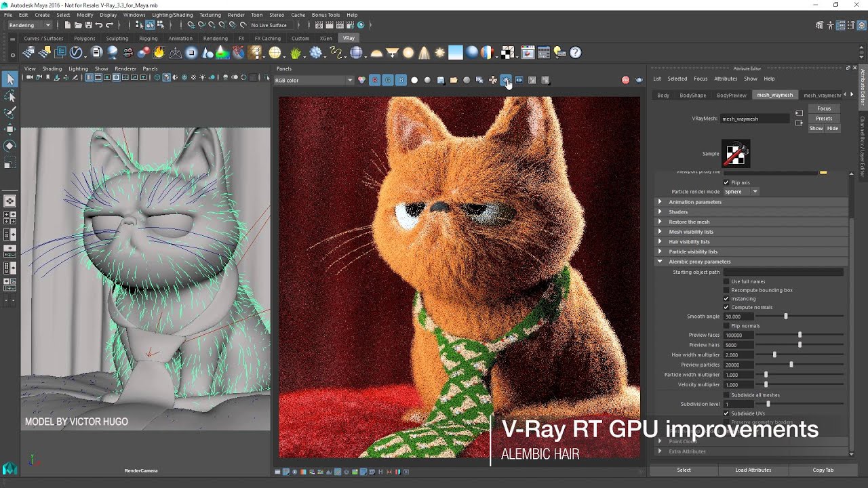
Task: Click the redo arrow icon
Action: coord(110,25)
